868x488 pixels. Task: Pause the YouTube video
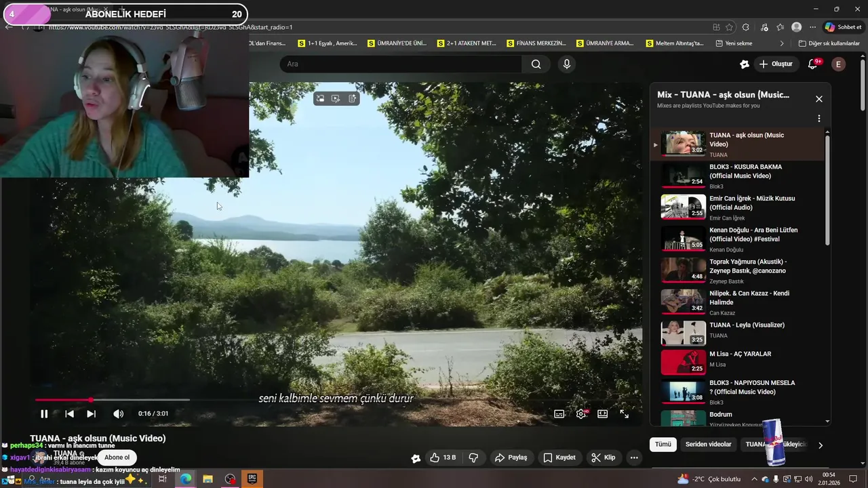(x=44, y=413)
